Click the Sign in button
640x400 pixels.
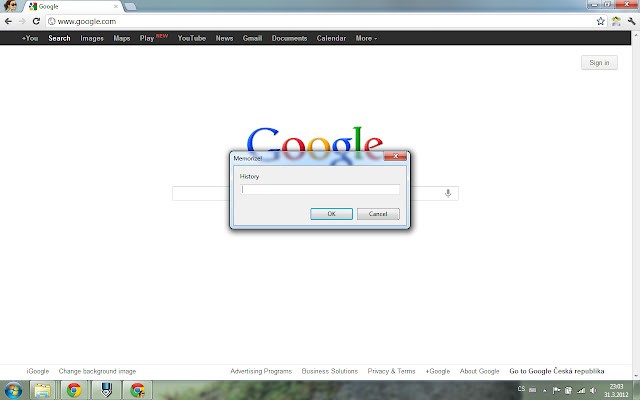[x=598, y=63]
